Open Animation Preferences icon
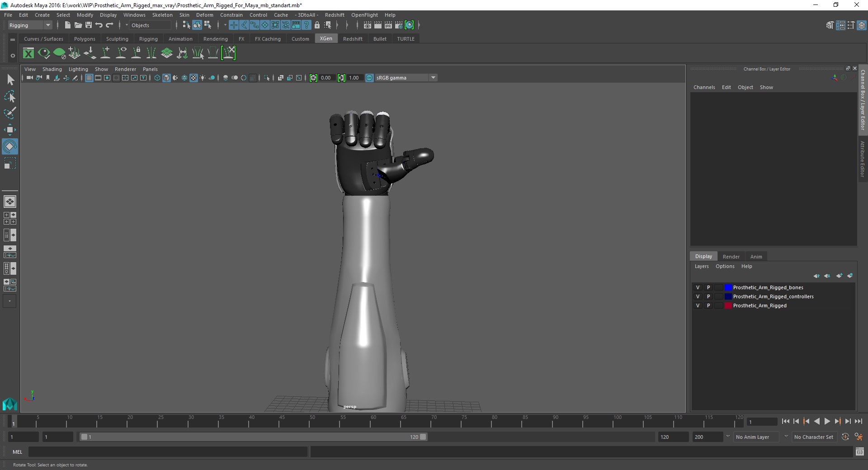This screenshot has height=470, width=868. click(859, 437)
